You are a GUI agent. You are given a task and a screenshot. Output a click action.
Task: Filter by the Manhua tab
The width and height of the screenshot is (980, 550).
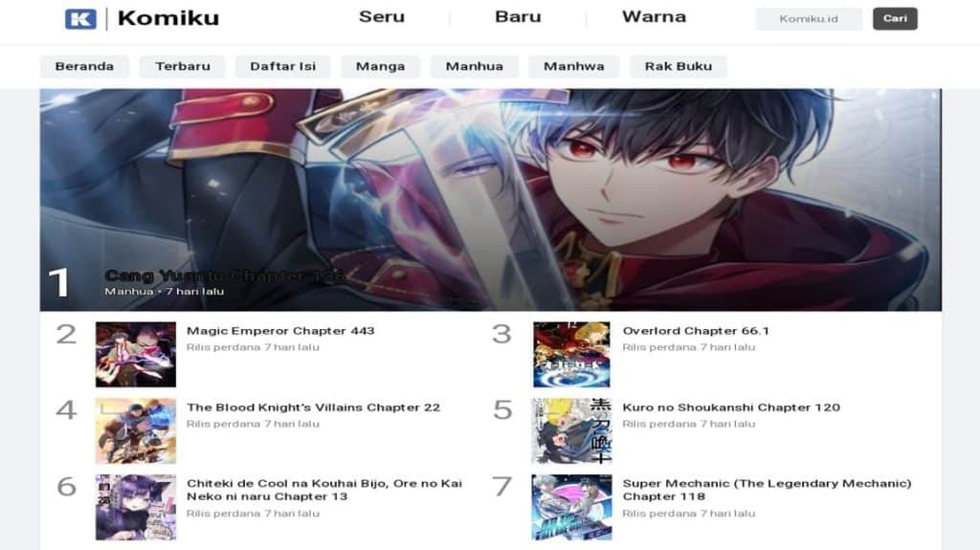click(x=475, y=66)
